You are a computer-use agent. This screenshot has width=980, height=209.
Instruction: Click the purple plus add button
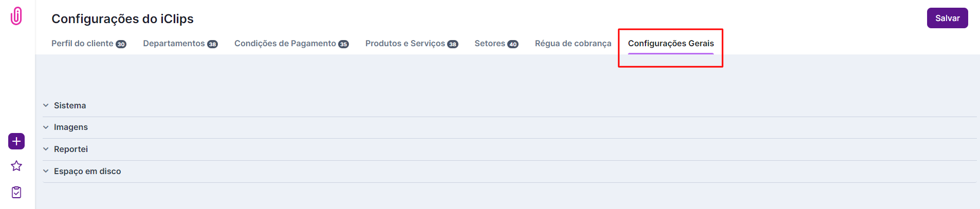[x=16, y=141]
